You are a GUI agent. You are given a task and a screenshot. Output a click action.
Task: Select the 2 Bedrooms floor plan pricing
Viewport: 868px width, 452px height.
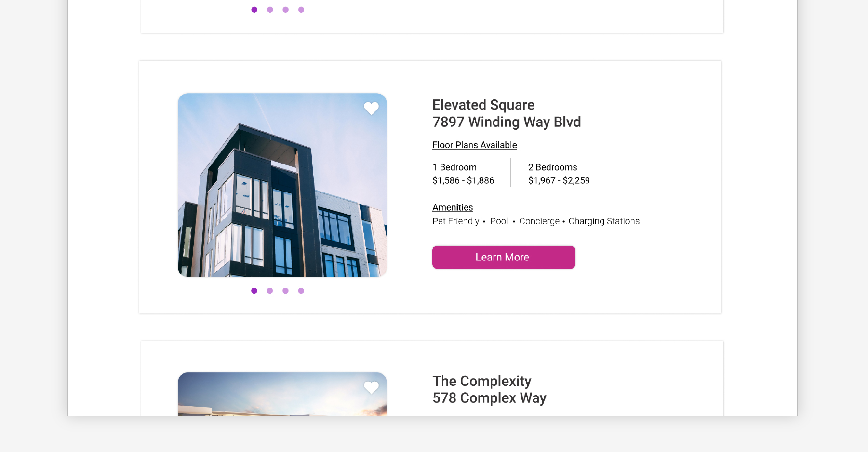point(559,174)
